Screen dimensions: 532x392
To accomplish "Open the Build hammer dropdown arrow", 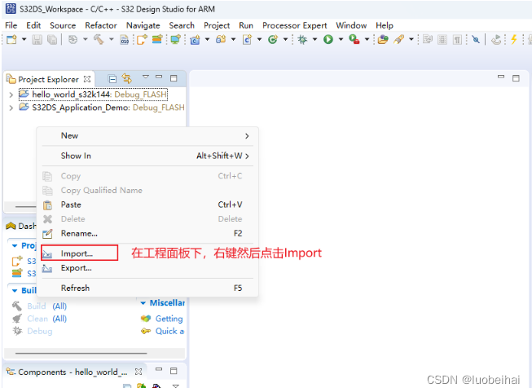I will [112, 39].
